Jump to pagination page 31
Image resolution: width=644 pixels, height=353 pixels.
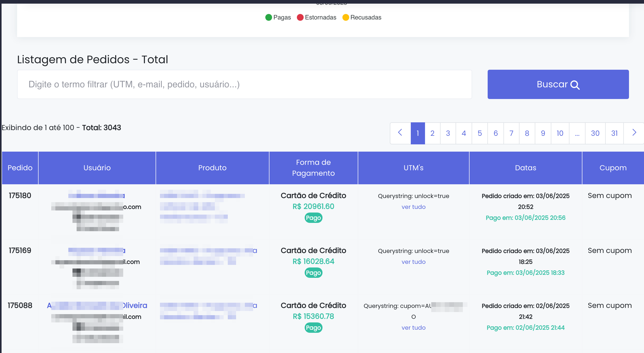(x=614, y=133)
